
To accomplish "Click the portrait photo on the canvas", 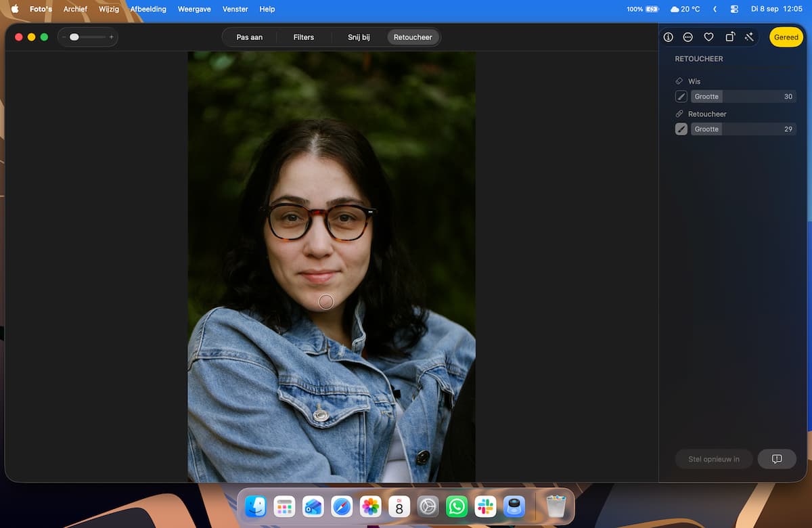I will (x=332, y=267).
